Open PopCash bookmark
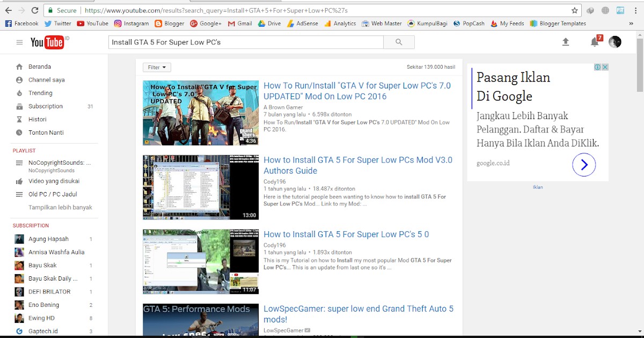 (x=469, y=24)
